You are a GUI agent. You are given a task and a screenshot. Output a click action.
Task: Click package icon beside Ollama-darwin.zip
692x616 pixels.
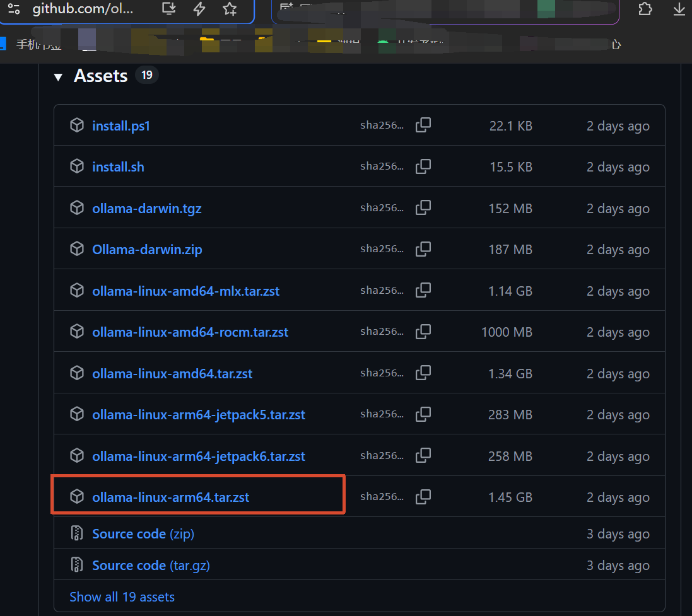tap(77, 249)
